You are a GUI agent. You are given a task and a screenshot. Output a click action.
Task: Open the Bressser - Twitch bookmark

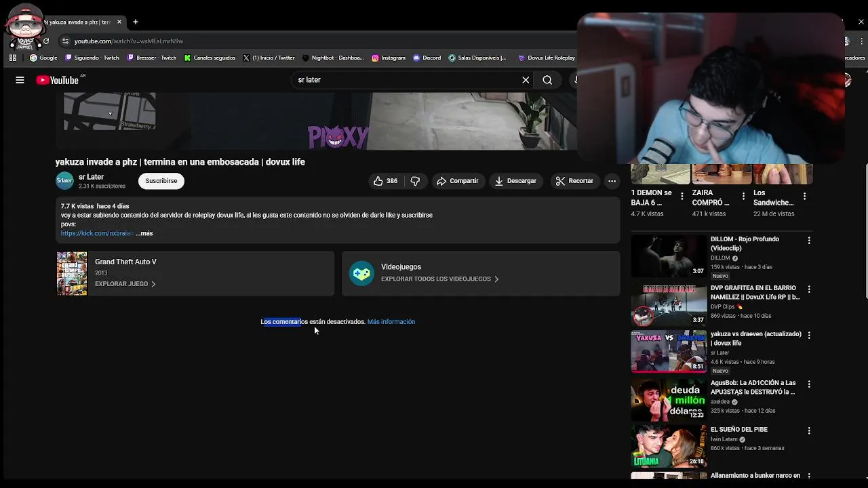(x=152, y=58)
